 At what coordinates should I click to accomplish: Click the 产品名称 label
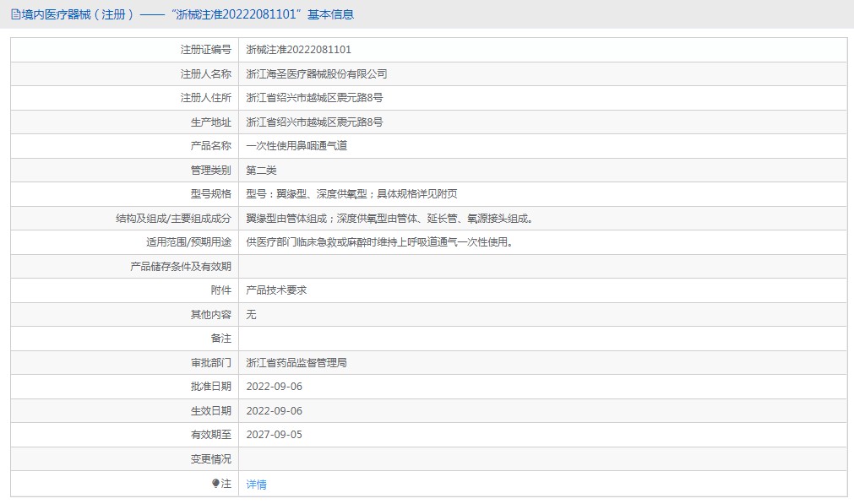click(x=211, y=145)
